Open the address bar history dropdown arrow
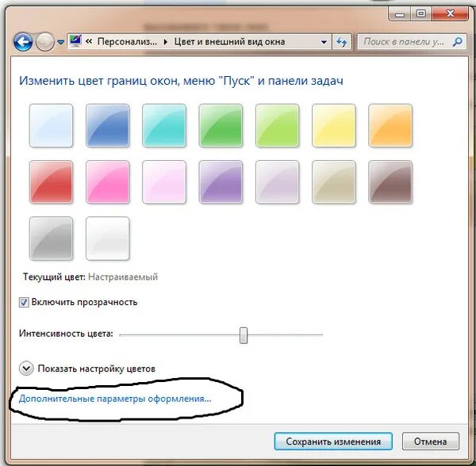476x466 pixels. (x=324, y=42)
